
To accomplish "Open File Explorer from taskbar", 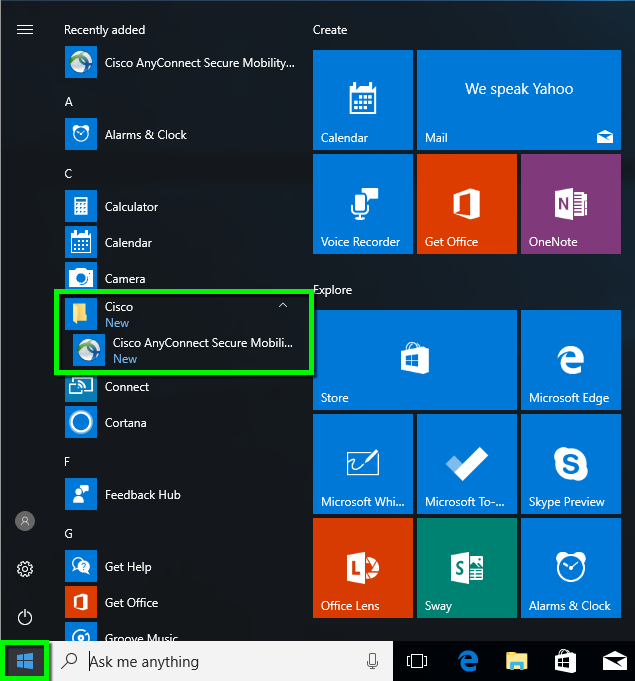I will tap(516, 661).
